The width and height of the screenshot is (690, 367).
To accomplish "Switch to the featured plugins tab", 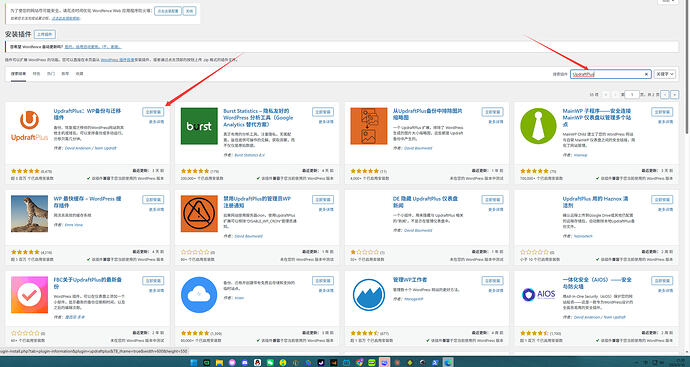I will 37,74.
